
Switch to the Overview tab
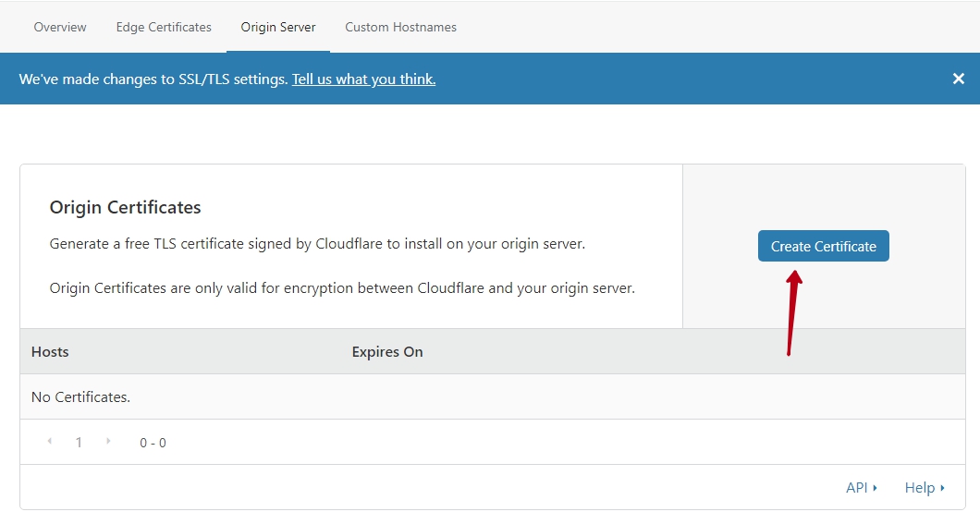coord(60,27)
